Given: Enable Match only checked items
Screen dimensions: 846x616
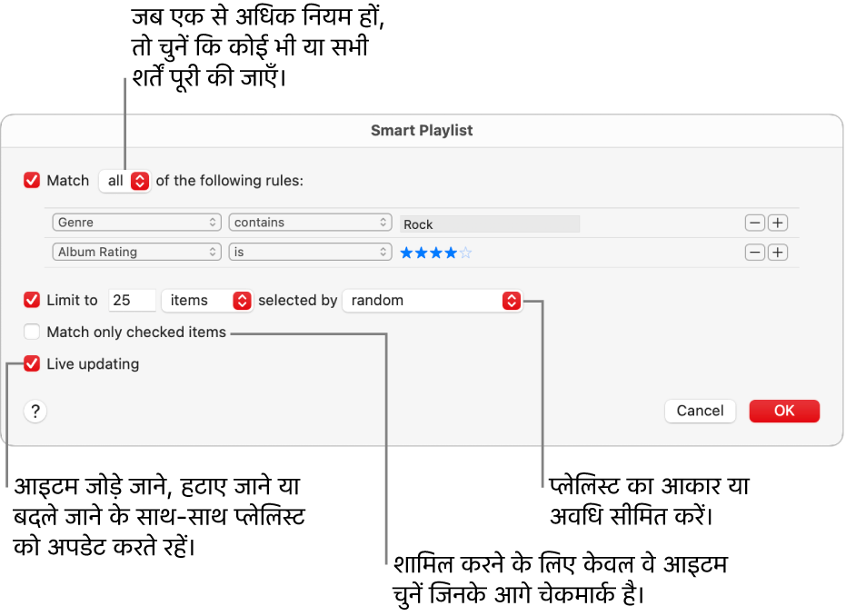Looking at the screenshot, I should [x=32, y=332].
